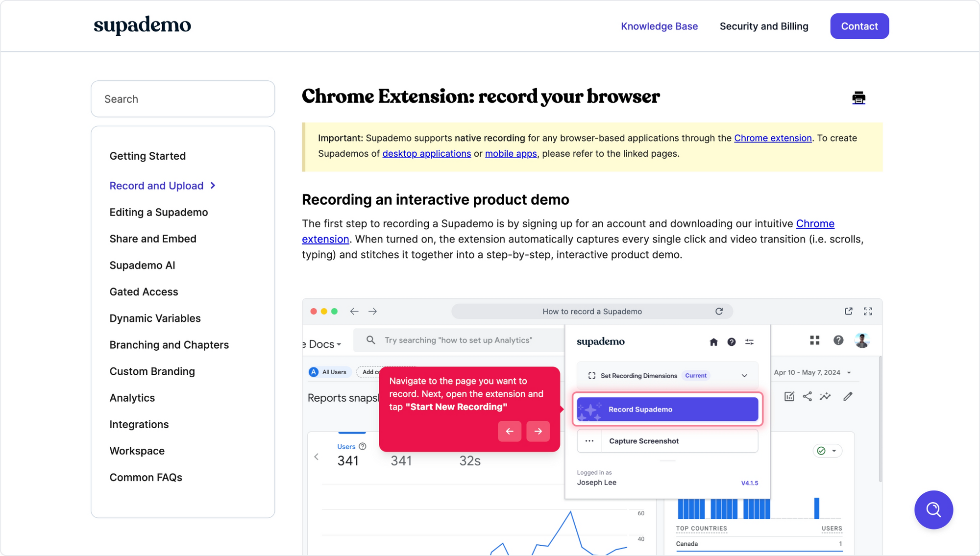Click the Add comparison chip

point(368,372)
